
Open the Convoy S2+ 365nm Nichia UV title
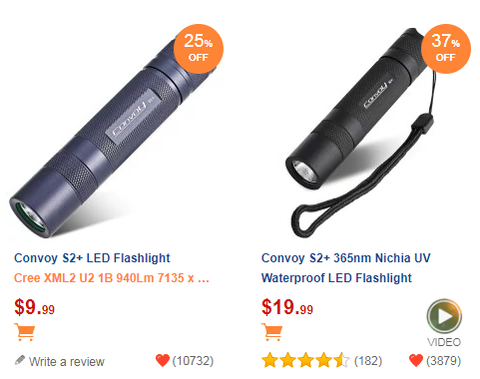(x=346, y=258)
